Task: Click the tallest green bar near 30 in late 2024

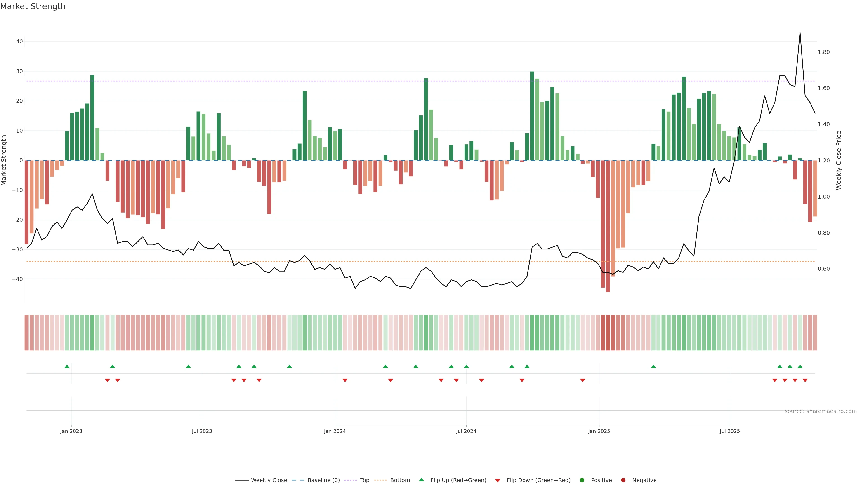Action: (x=532, y=115)
